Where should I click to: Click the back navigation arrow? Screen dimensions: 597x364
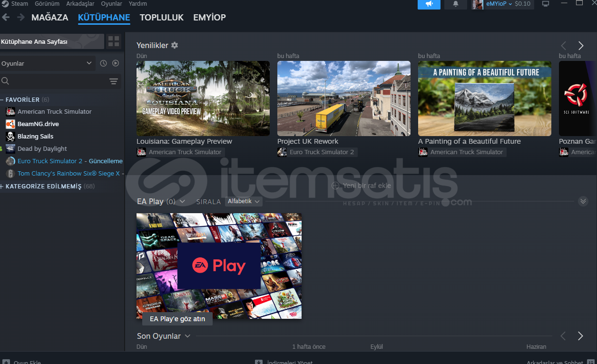pos(6,18)
